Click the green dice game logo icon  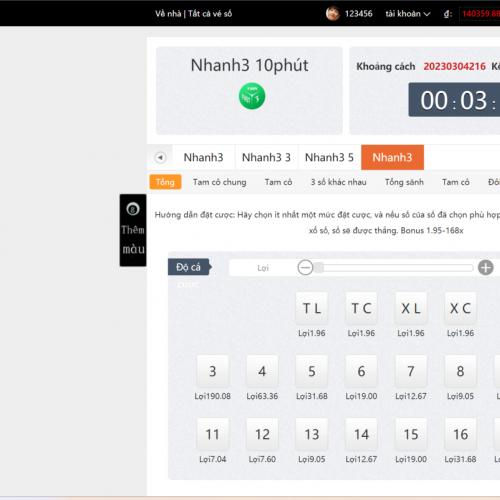click(252, 96)
